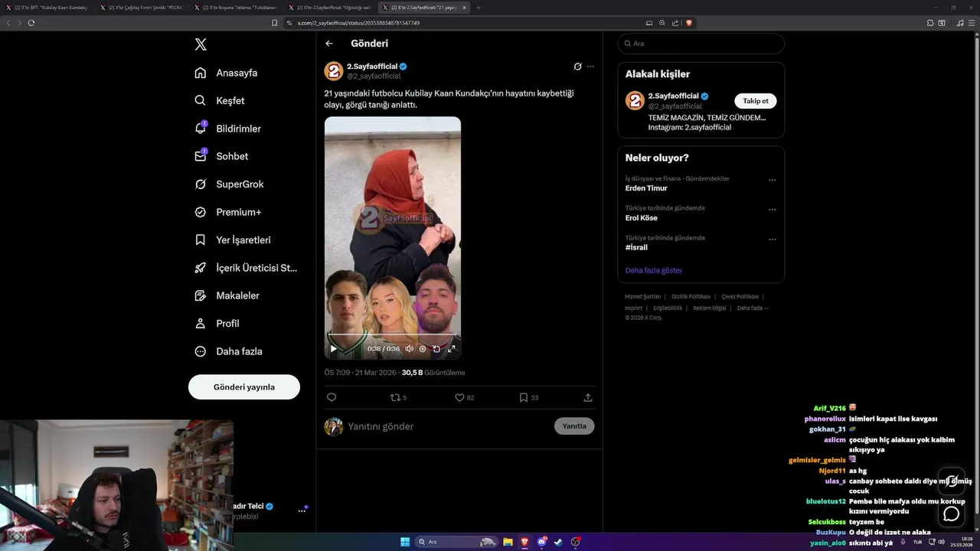The image size is (980, 551).
Task: Open the Daha fazla menu
Action: tap(228, 351)
